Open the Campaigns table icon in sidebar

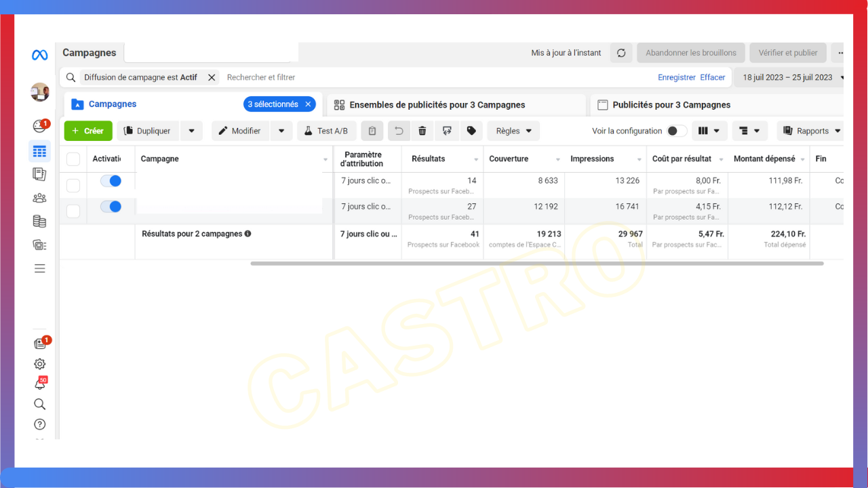tap(40, 151)
